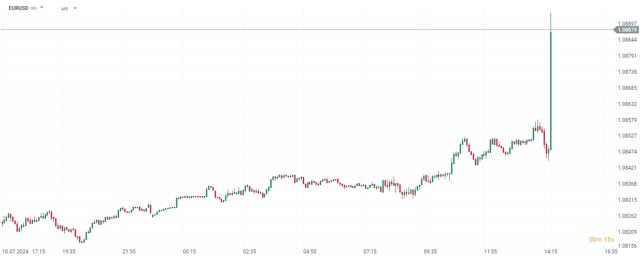
Task: Click the 1.08897 price axis label
Action: [x=627, y=23]
